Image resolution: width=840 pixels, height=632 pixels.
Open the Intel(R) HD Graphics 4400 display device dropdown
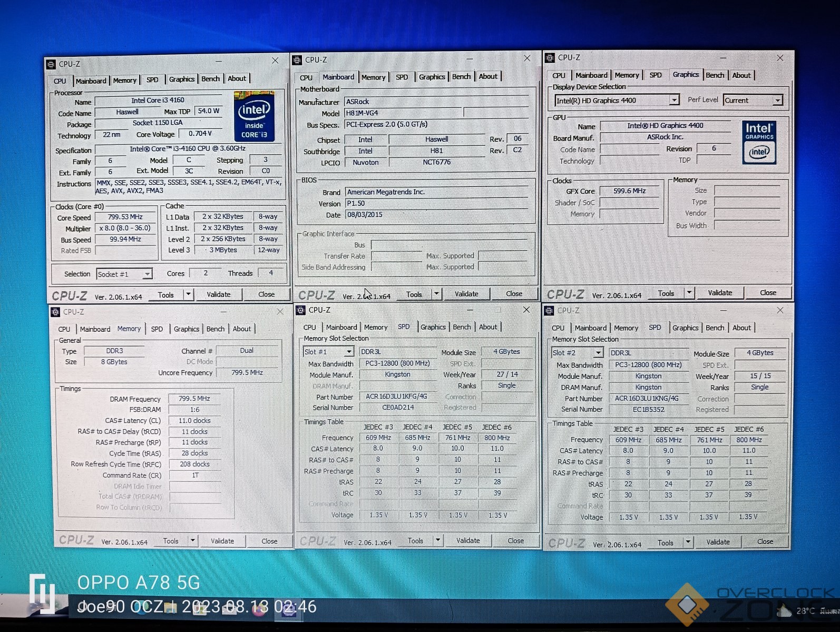click(x=617, y=100)
